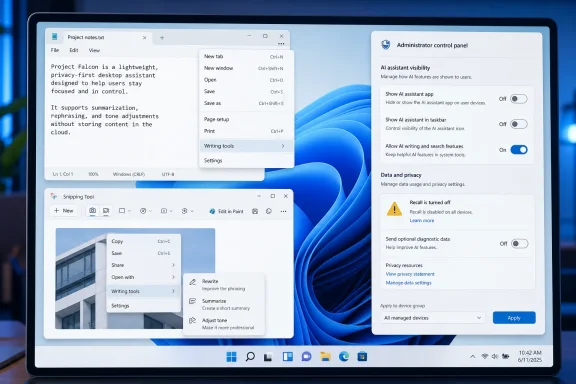Open the Edit menu in Notepad
The image size is (576, 384).
click(x=74, y=50)
